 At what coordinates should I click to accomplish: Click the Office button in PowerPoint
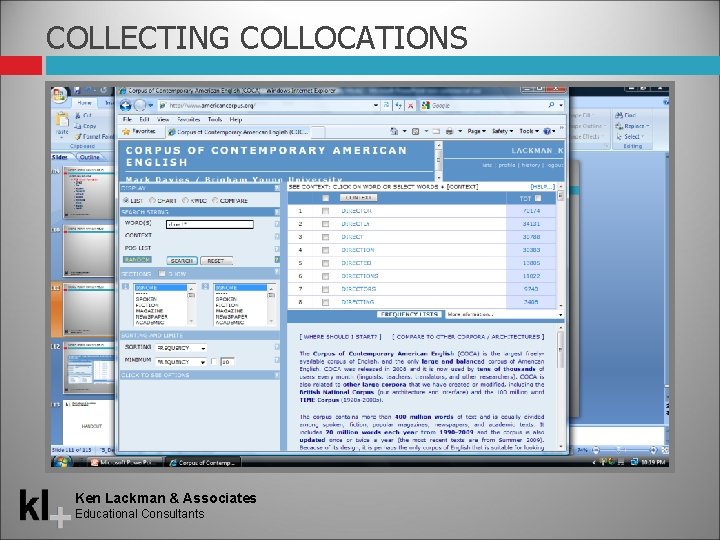(60, 95)
